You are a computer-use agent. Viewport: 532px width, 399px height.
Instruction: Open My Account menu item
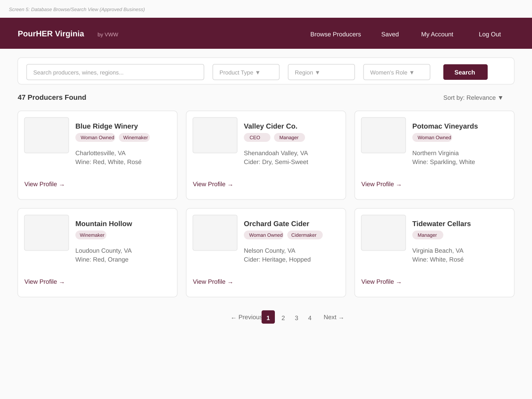tap(437, 34)
